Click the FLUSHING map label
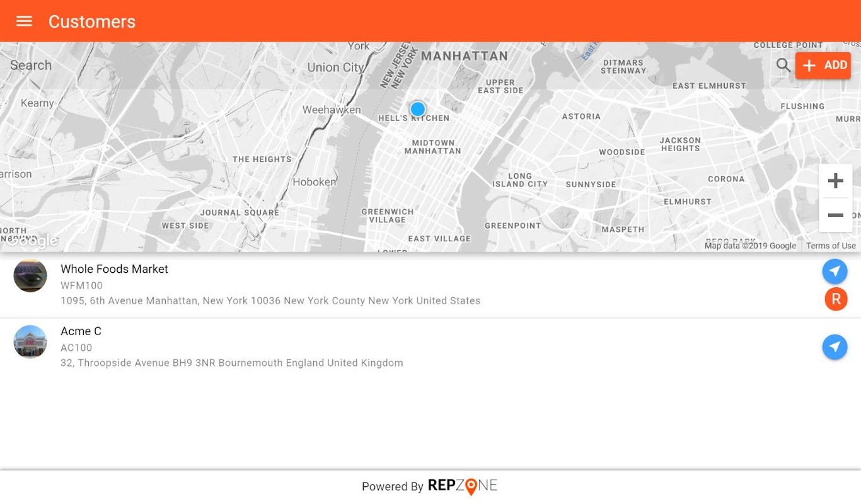 (802, 106)
